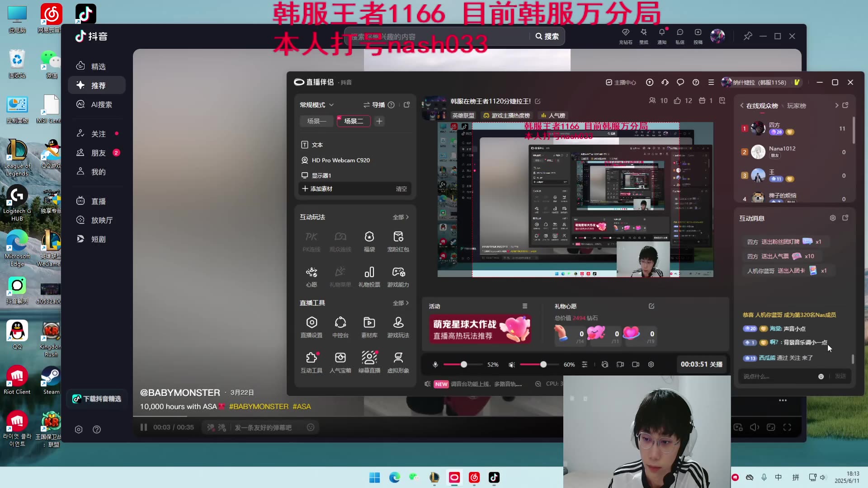Toggle recording with the video camera icon
This screenshot has height=488, width=868.
(x=636, y=364)
